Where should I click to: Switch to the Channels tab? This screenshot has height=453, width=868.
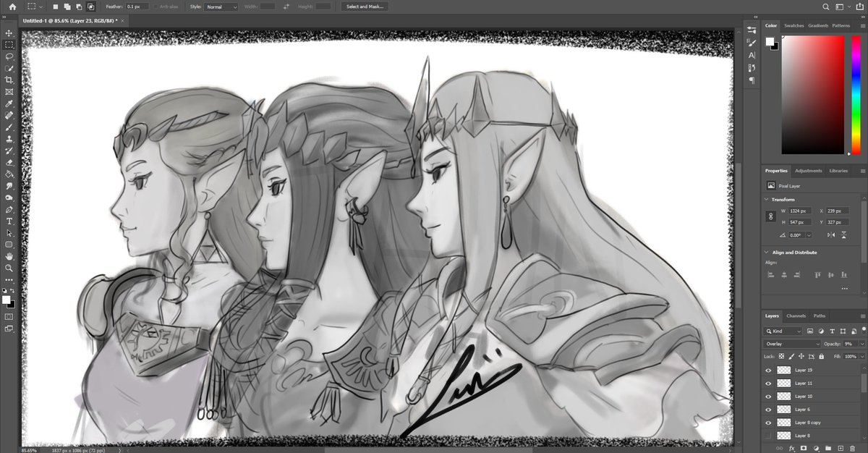(x=796, y=316)
